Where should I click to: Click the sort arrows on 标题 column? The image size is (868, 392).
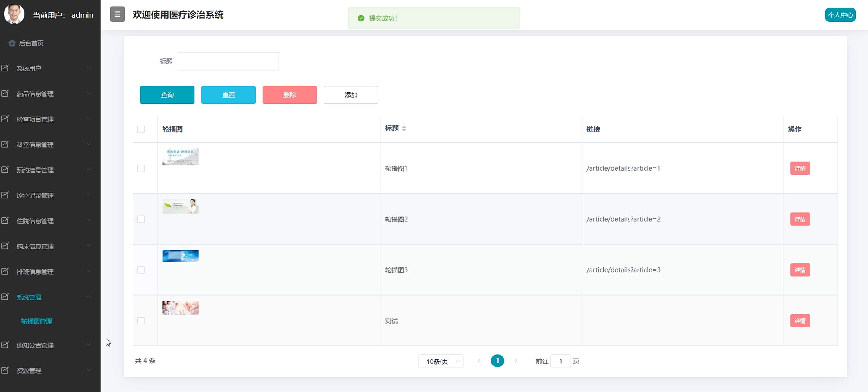[x=404, y=128]
